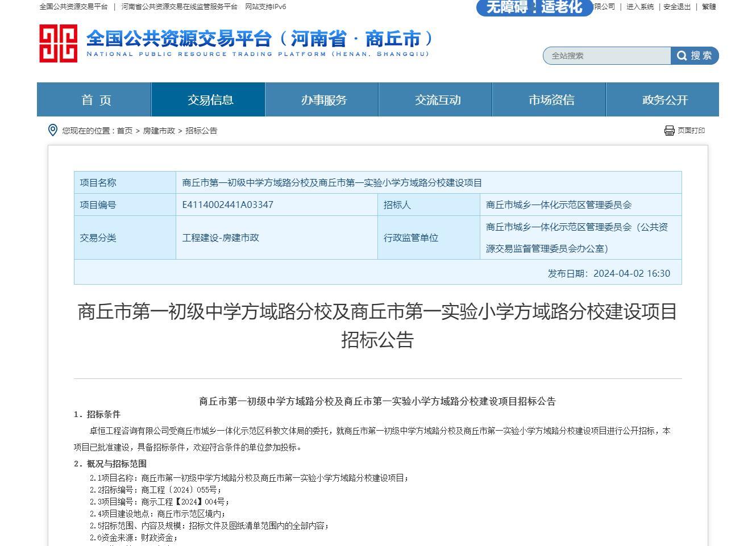Viewport: 756px width, 546px height.
Task: Click the 安全退出 link
Action: [x=677, y=7]
